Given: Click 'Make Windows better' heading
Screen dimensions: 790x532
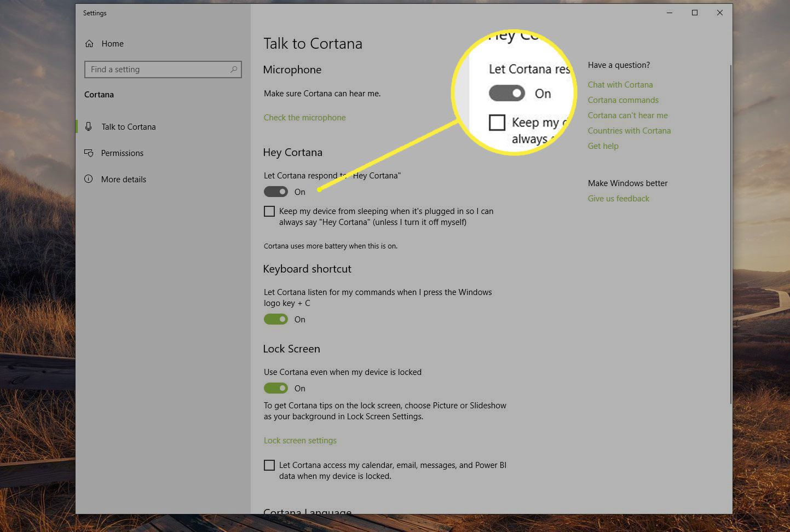Looking at the screenshot, I should click(628, 183).
